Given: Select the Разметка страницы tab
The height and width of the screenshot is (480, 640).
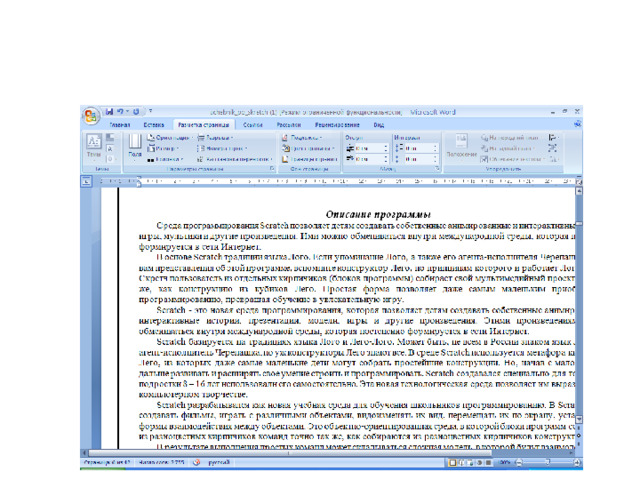Looking at the screenshot, I should [204, 125].
